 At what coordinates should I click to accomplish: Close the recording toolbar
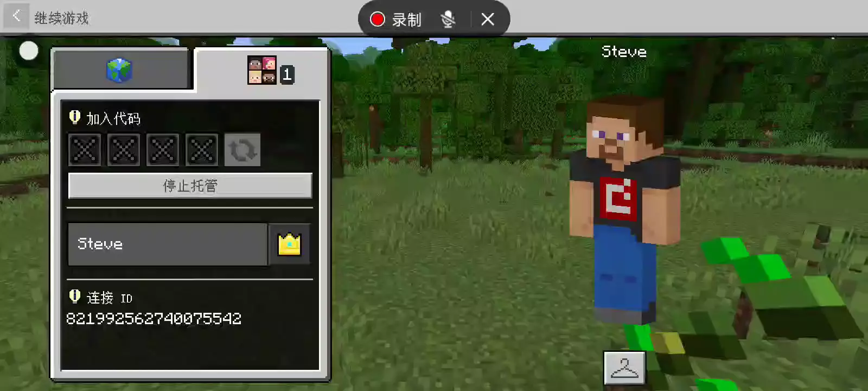488,20
